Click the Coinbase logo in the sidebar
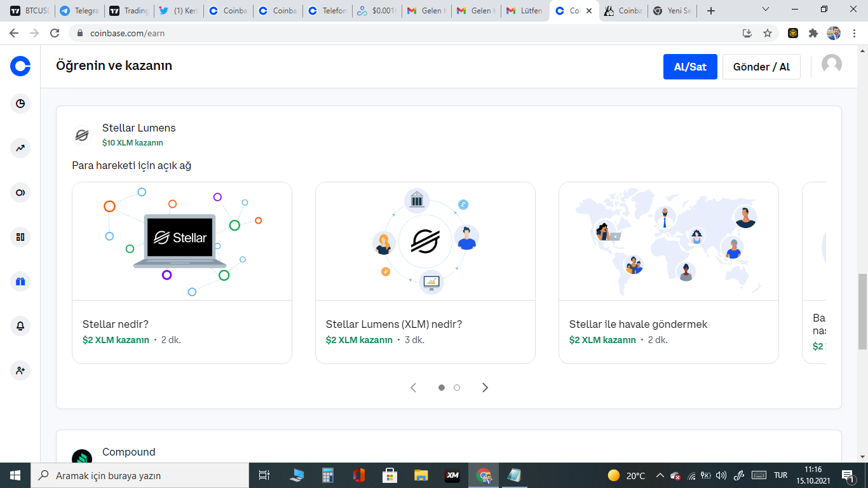The width and height of the screenshot is (868, 488). coord(20,66)
